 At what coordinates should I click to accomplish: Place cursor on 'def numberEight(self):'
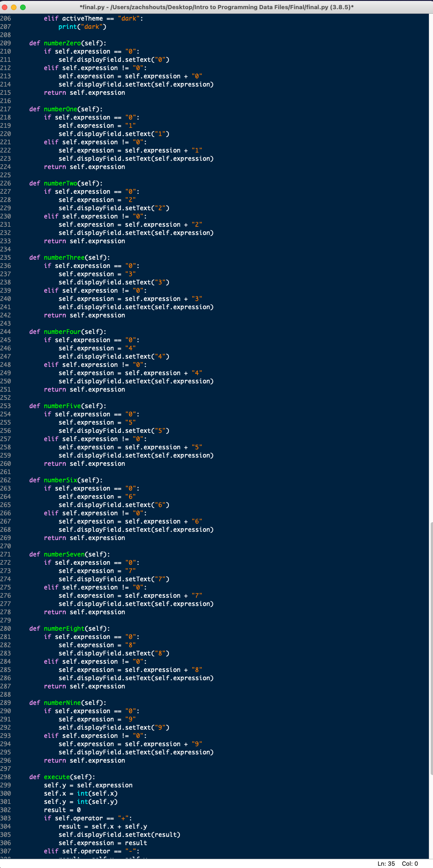pos(70,628)
